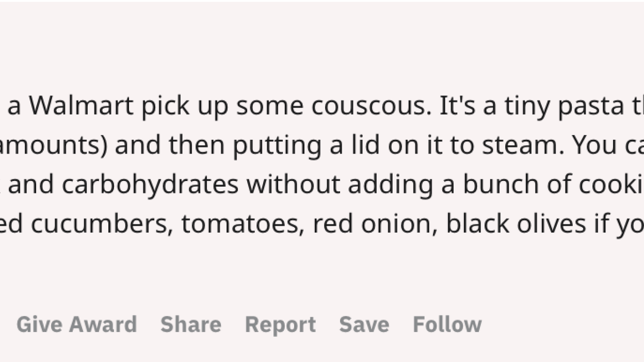Save the comment
Screen dimensions: 644x362
point(364,325)
